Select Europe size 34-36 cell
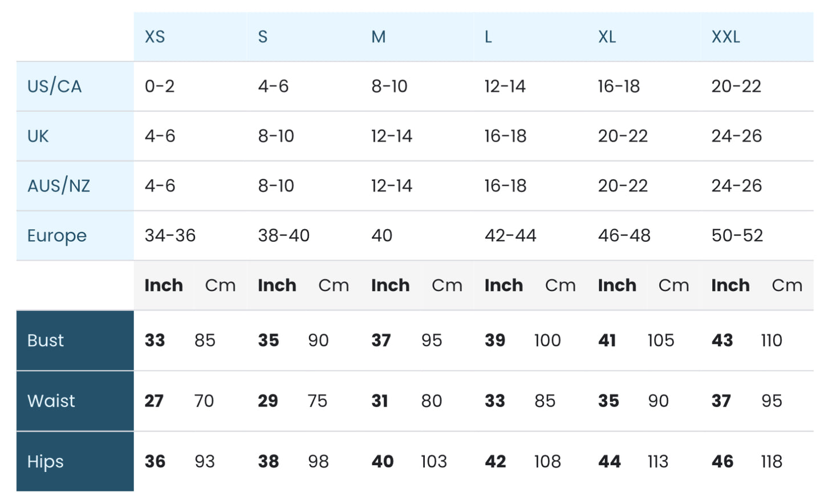Image resolution: width=824 pixels, height=504 pixels. tap(170, 235)
